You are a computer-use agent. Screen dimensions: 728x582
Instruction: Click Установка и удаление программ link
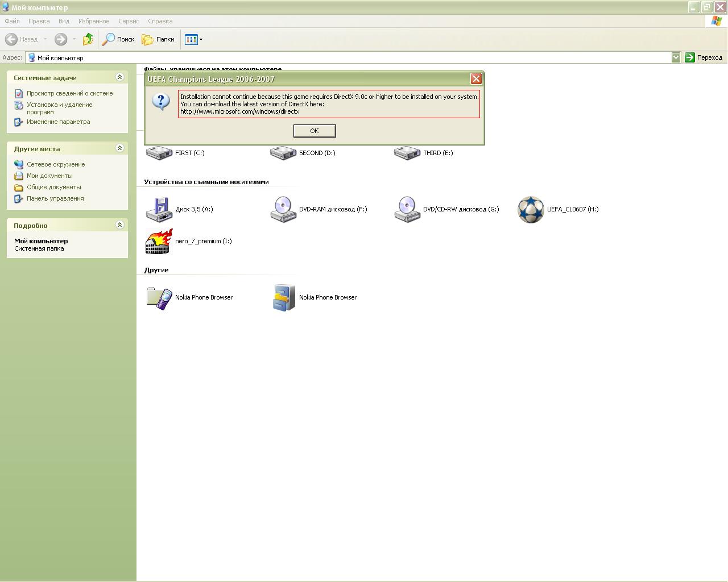coord(59,108)
